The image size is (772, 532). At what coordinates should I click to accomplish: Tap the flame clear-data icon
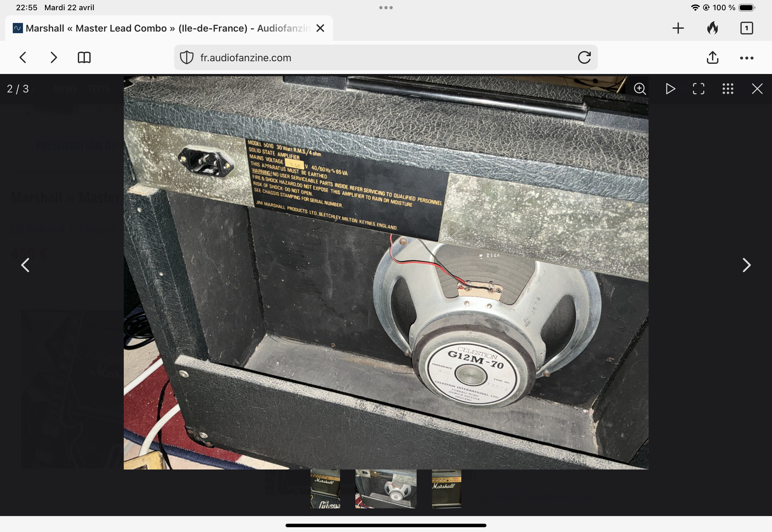pyautogui.click(x=712, y=28)
